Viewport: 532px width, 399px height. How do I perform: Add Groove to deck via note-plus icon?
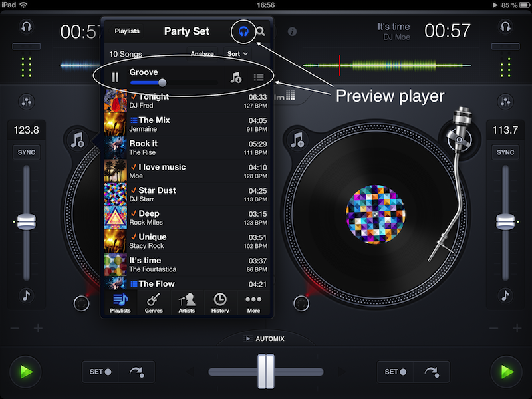[x=236, y=78]
